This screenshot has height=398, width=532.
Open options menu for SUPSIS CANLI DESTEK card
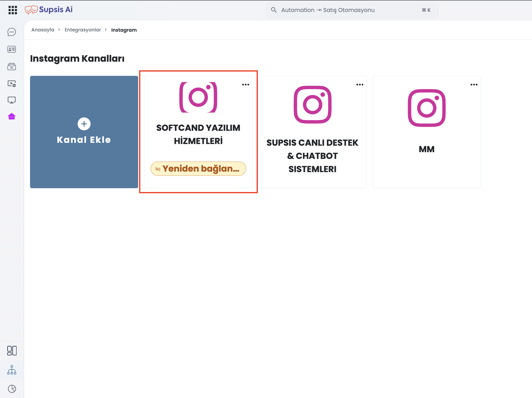pos(360,84)
